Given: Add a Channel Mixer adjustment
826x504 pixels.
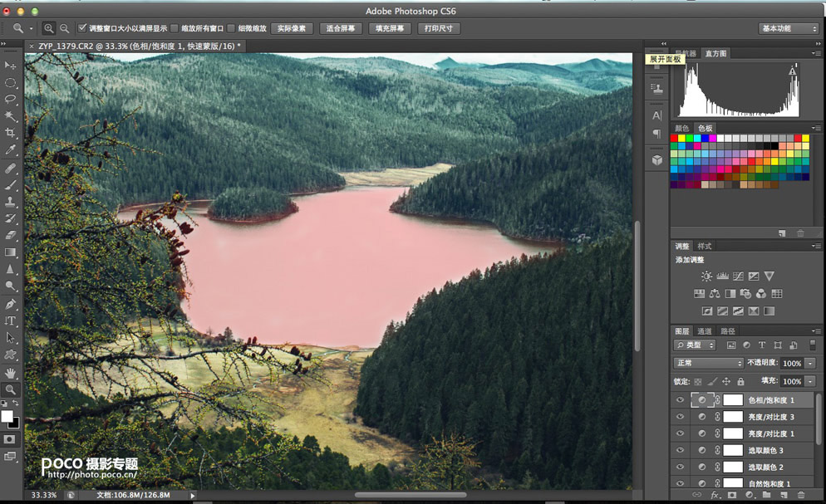Looking at the screenshot, I should tap(761, 294).
